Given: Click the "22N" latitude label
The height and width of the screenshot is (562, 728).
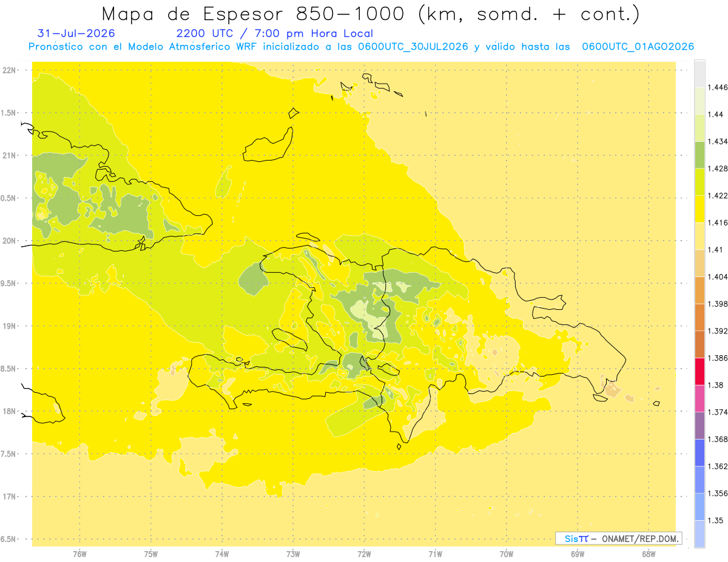Looking at the screenshot, I should pyautogui.click(x=10, y=70).
